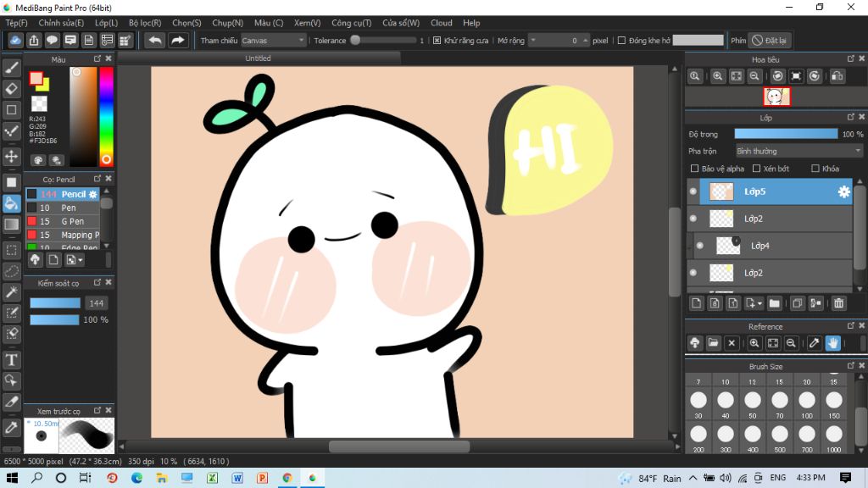Open the brush options dropdown below brush list
This screenshot has height=488, width=868.
click(x=75, y=259)
